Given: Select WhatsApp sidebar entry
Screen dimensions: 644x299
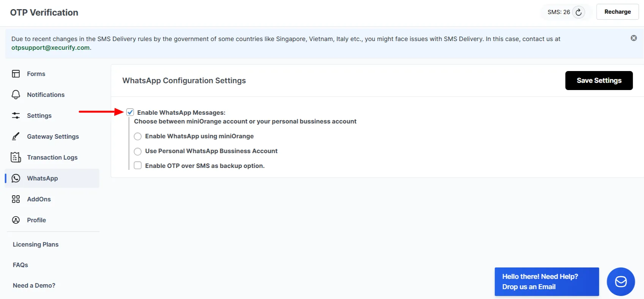Looking at the screenshot, I should (x=52, y=178).
